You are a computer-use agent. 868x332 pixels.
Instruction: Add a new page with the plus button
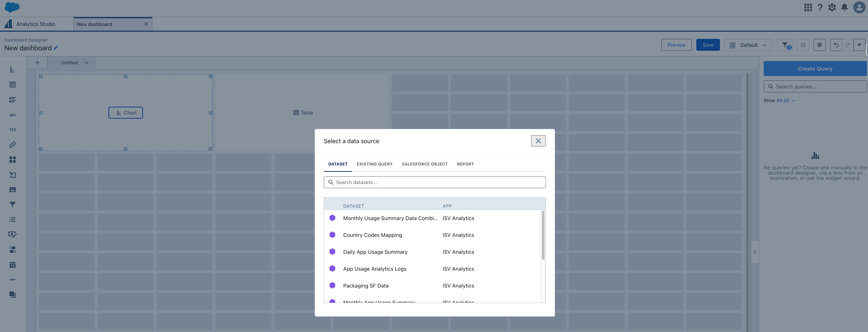click(x=37, y=63)
